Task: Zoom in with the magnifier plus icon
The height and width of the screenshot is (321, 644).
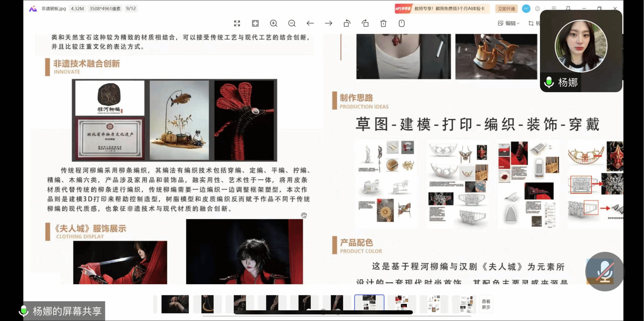Action: coord(274,23)
